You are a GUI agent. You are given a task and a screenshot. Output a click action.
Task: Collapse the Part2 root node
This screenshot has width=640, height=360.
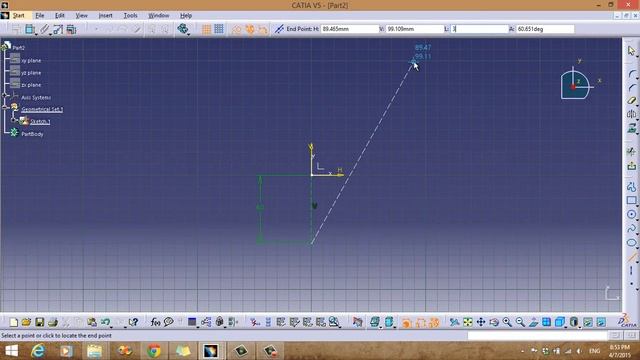point(3,47)
